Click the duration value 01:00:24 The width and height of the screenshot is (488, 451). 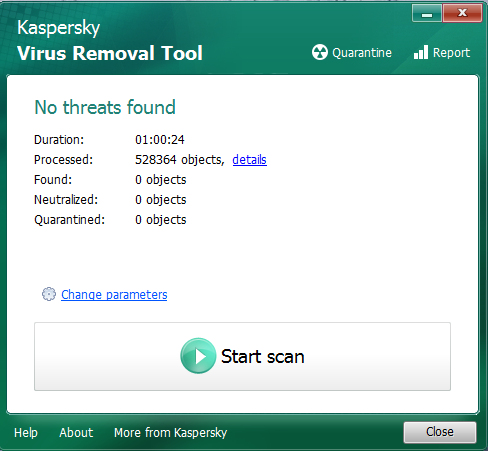[160, 140]
